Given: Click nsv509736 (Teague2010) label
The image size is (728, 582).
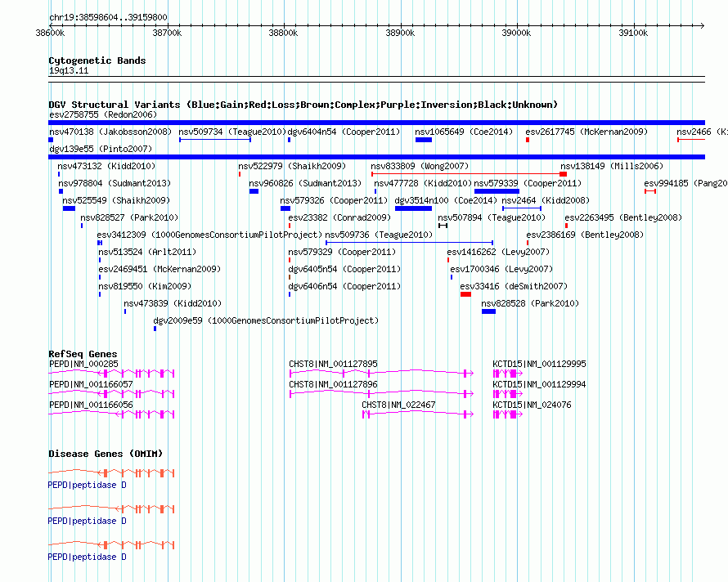Looking at the screenshot, I should [x=379, y=235].
